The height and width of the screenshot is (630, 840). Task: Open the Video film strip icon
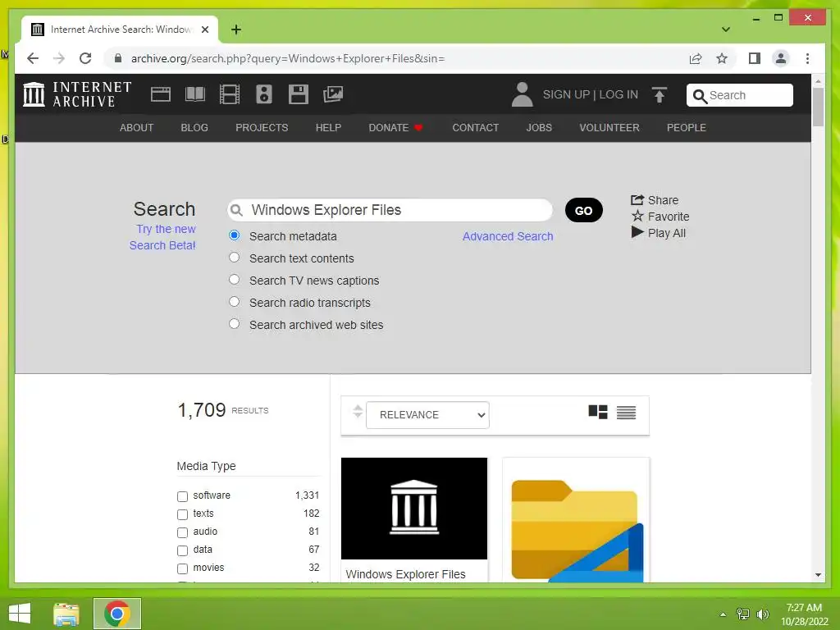230,94
